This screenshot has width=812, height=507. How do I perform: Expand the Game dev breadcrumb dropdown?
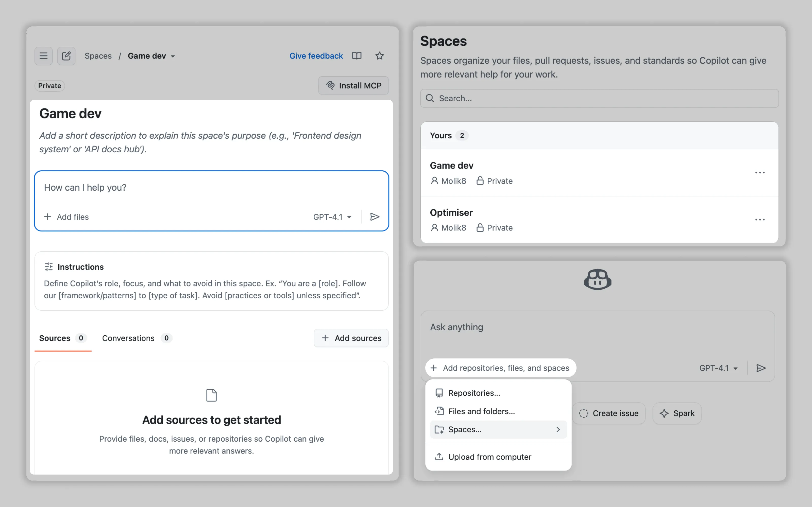(173, 56)
